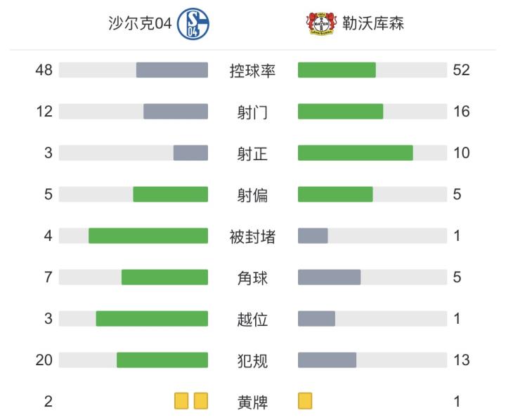
Task: Click Schalke's green 犯规 bar
Action: [x=162, y=360]
